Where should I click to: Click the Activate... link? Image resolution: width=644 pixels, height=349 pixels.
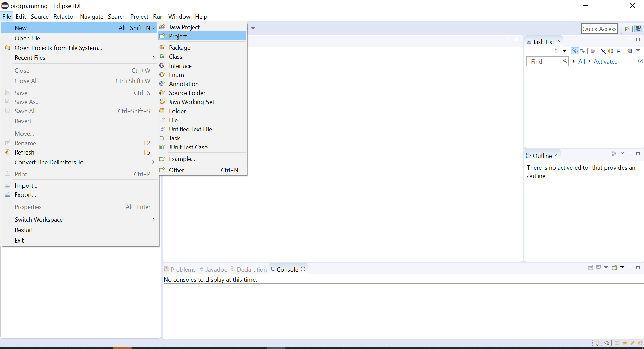(x=606, y=61)
